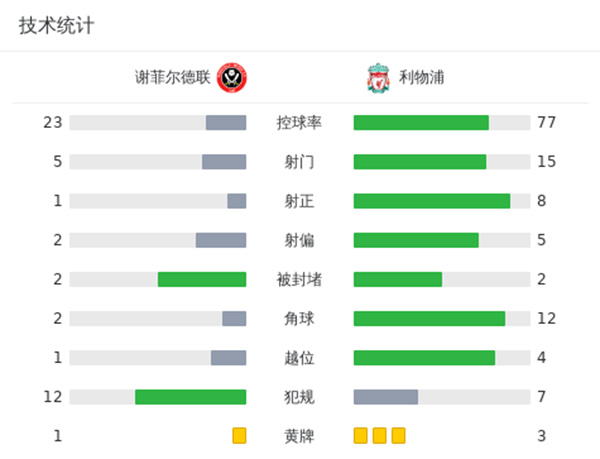Click Liverpool's middle yellow card icon
The image size is (600, 459).
coord(379,436)
